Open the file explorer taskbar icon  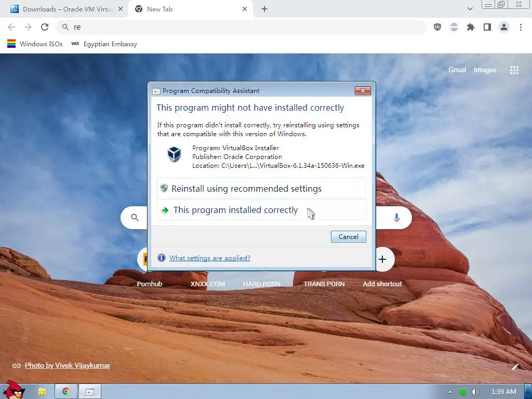click(42, 392)
